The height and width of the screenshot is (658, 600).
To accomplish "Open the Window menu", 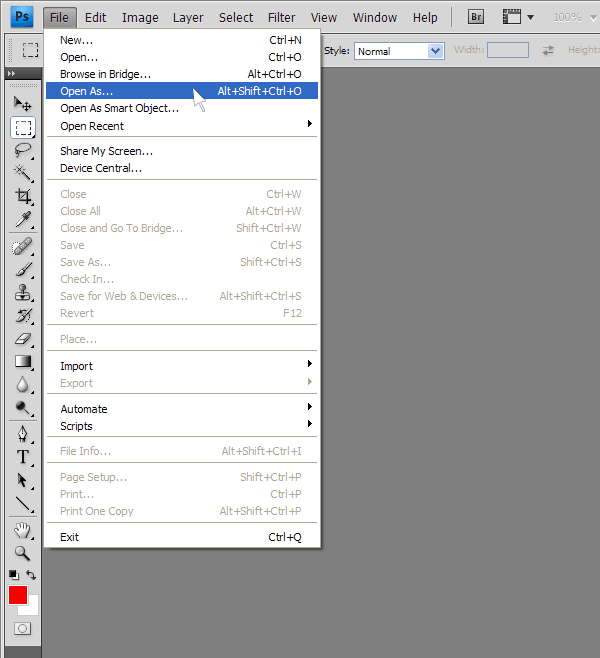I will [x=375, y=18].
